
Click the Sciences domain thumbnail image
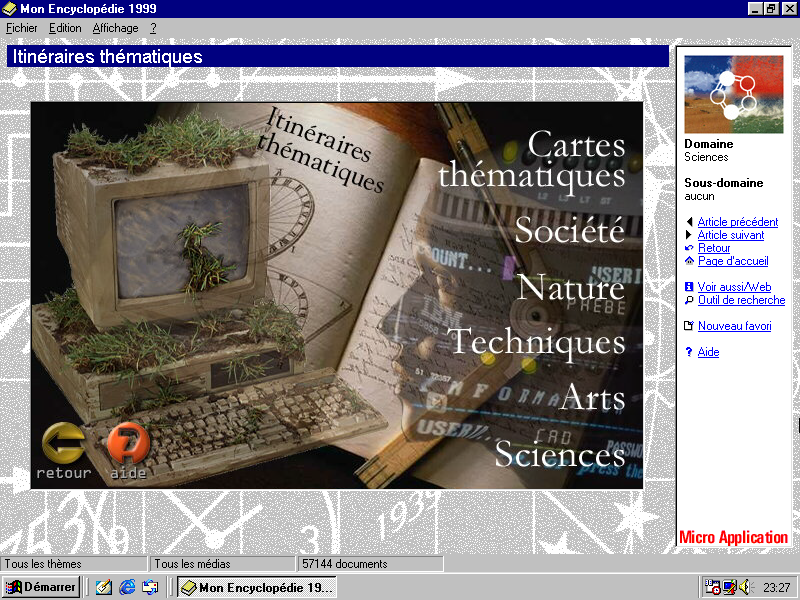(733, 94)
